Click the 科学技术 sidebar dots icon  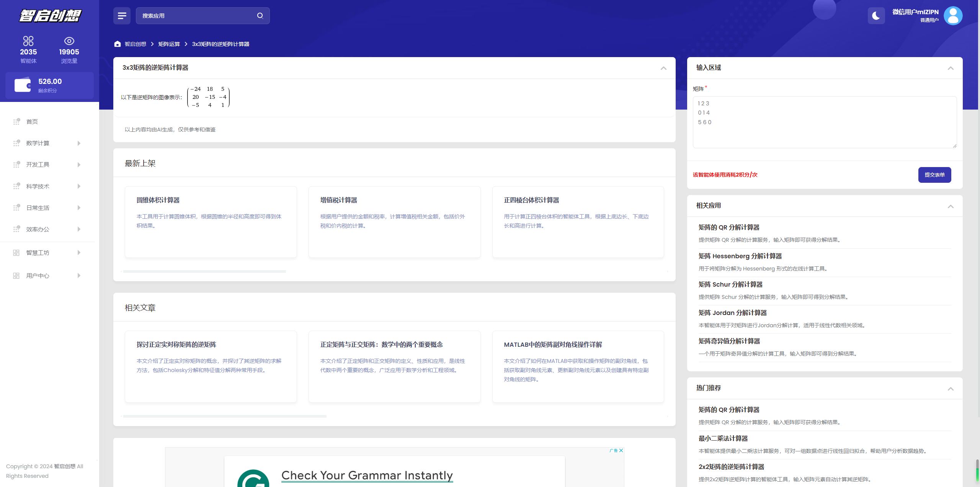tap(16, 186)
